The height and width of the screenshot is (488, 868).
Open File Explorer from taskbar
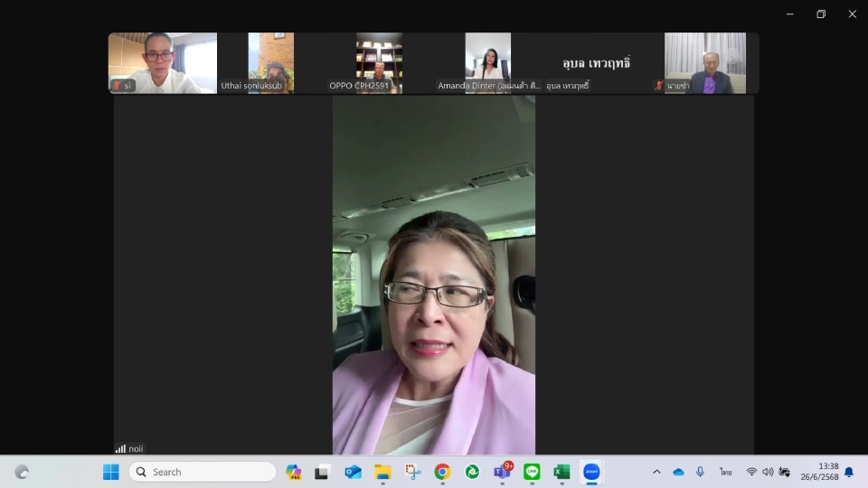pos(382,472)
